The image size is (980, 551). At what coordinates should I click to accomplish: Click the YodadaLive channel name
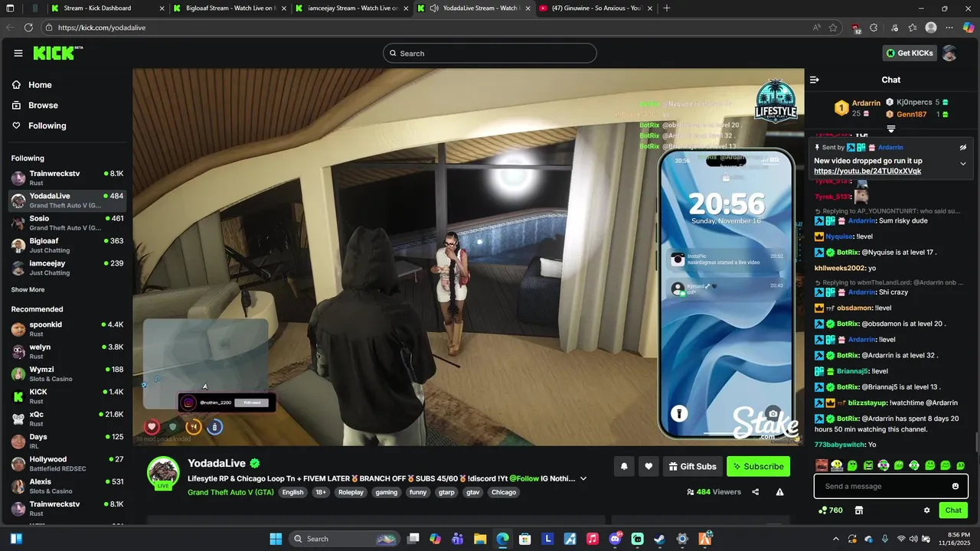click(217, 463)
